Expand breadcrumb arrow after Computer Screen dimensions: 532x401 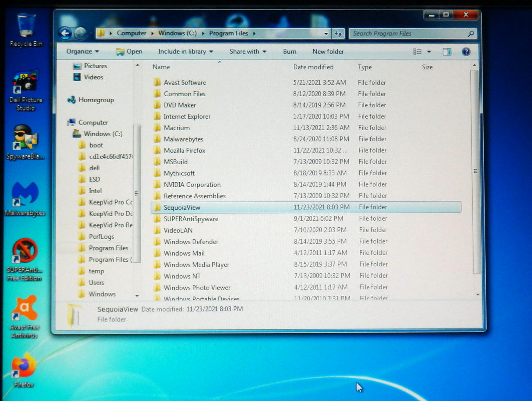[152, 34]
